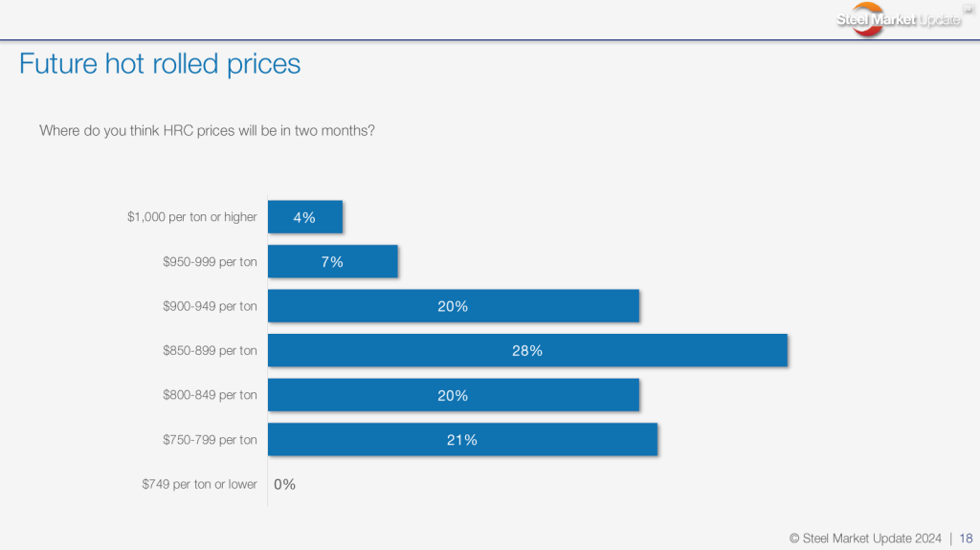Viewport: 980px width, 550px height.
Task: Select the 7% bar in the chart
Action: coord(332,262)
